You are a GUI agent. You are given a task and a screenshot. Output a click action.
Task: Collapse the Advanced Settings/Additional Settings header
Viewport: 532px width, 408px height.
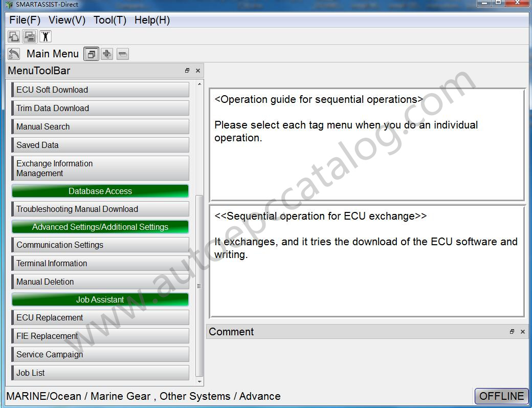(x=100, y=227)
